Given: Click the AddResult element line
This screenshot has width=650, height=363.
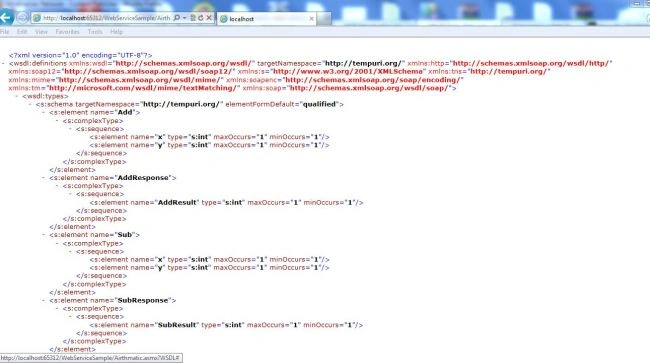Looking at the screenshot, I should click(x=226, y=203).
